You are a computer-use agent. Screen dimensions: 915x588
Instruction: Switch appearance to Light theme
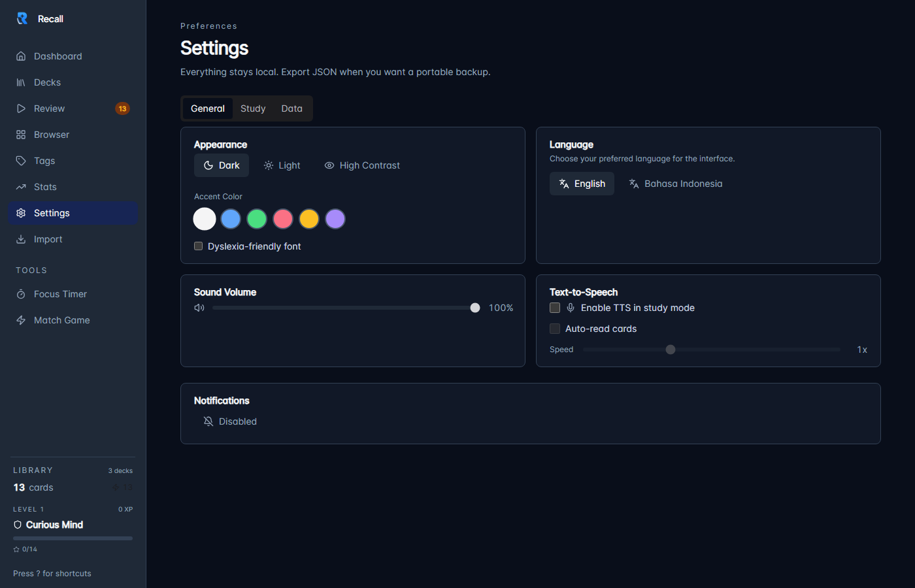point(282,165)
